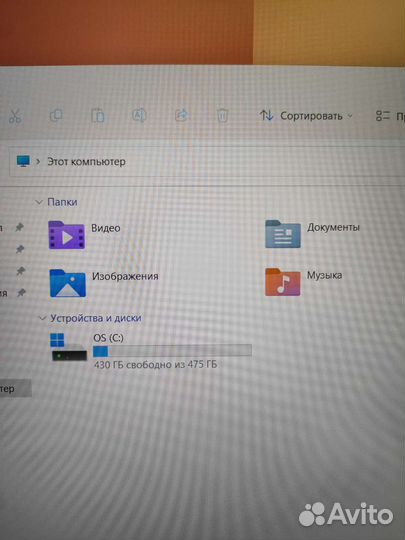
Task: Open the Изображения folder icon
Action: (68, 283)
